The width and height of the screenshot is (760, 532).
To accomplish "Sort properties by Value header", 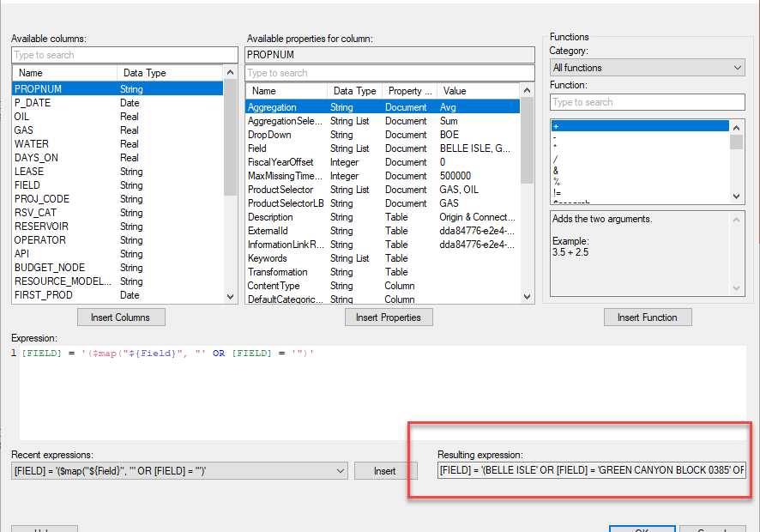I will coord(479,91).
